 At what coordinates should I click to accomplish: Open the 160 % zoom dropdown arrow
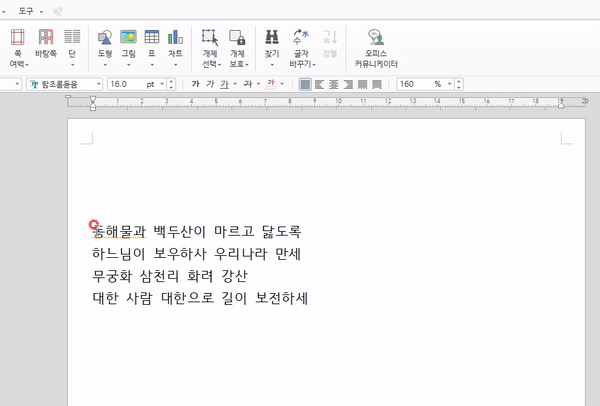tap(450, 84)
